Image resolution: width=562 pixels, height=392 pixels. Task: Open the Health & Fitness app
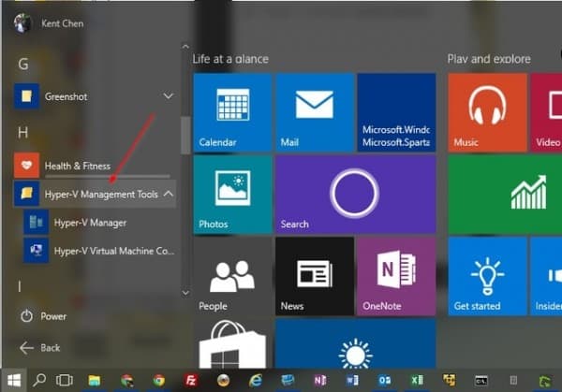95,166
